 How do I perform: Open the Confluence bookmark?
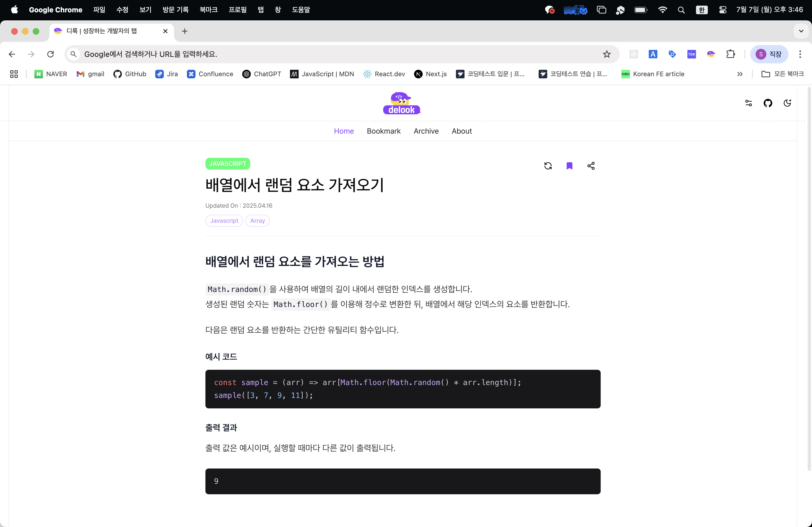[210, 74]
